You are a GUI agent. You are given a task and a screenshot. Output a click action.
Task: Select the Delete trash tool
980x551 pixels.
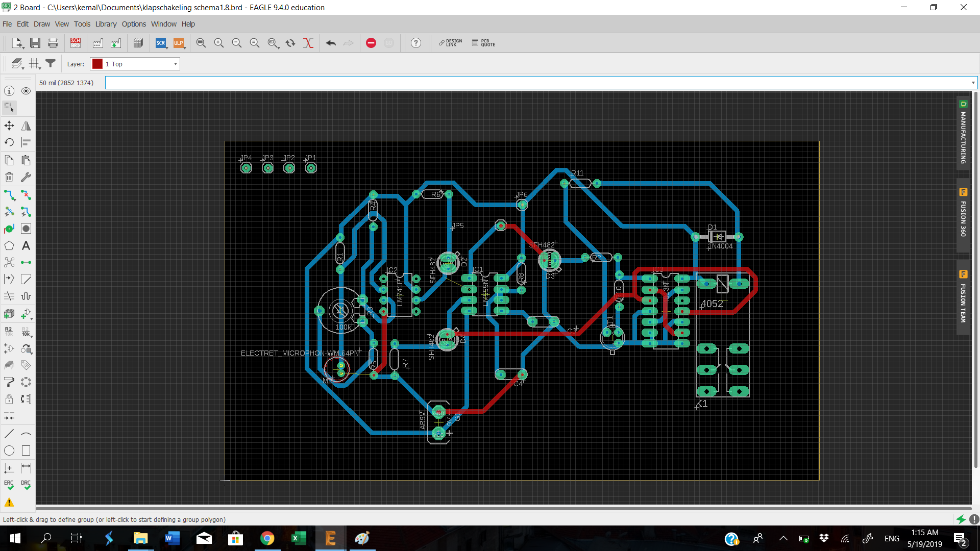point(9,177)
